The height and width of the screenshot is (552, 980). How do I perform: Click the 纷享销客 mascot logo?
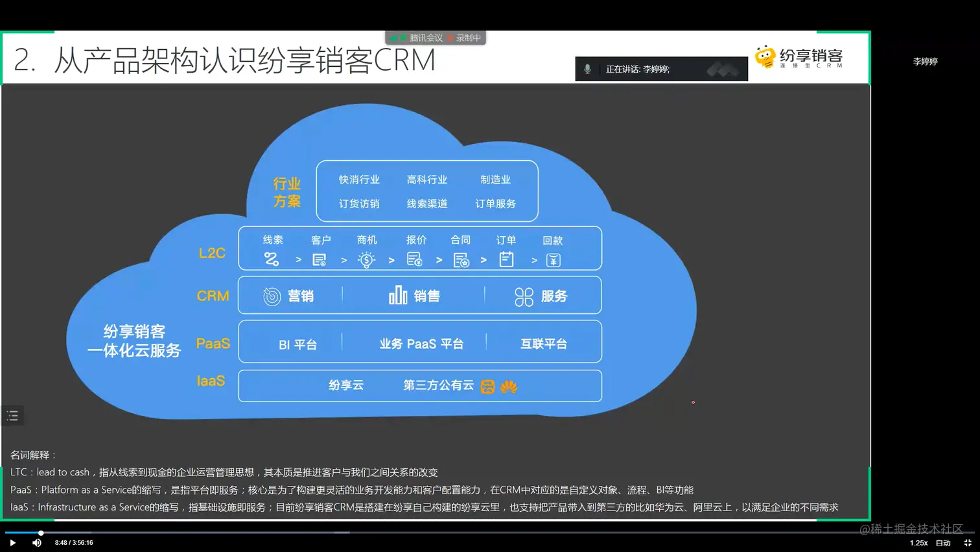[765, 57]
